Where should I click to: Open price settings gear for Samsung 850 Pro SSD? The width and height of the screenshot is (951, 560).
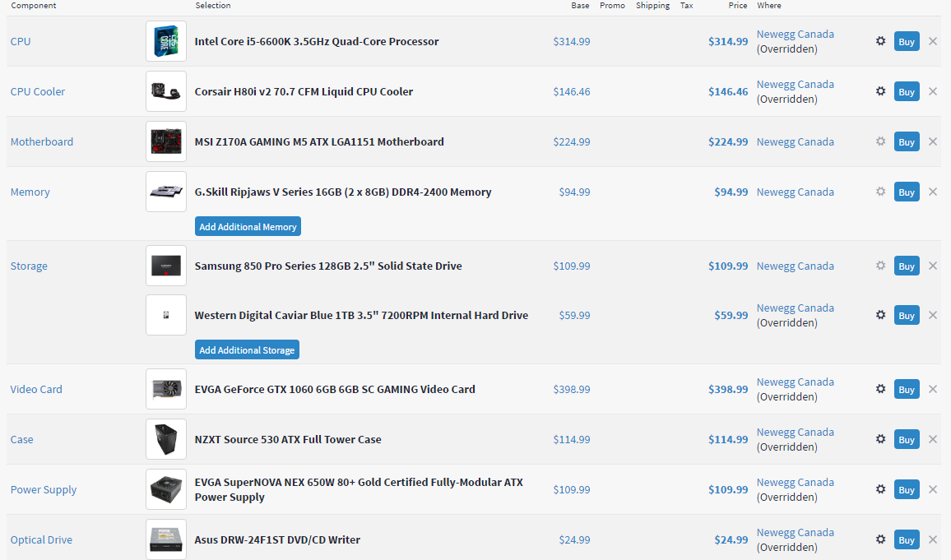click(880, 266)
